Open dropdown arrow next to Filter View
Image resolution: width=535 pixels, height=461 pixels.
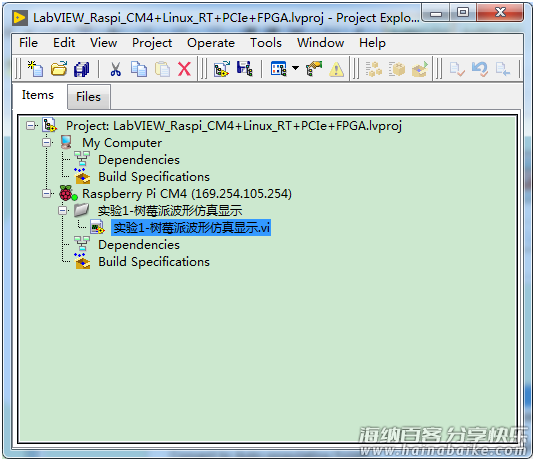click(295, 68)
